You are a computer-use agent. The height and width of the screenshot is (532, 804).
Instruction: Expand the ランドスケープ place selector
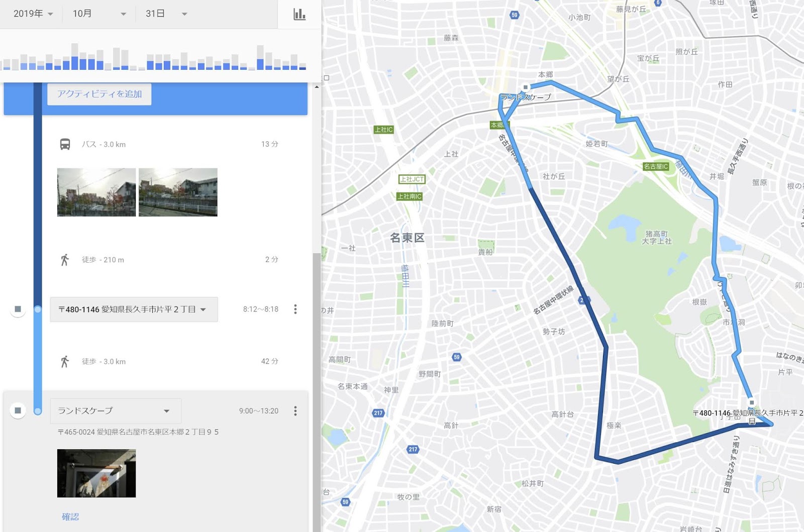[116, 411]
